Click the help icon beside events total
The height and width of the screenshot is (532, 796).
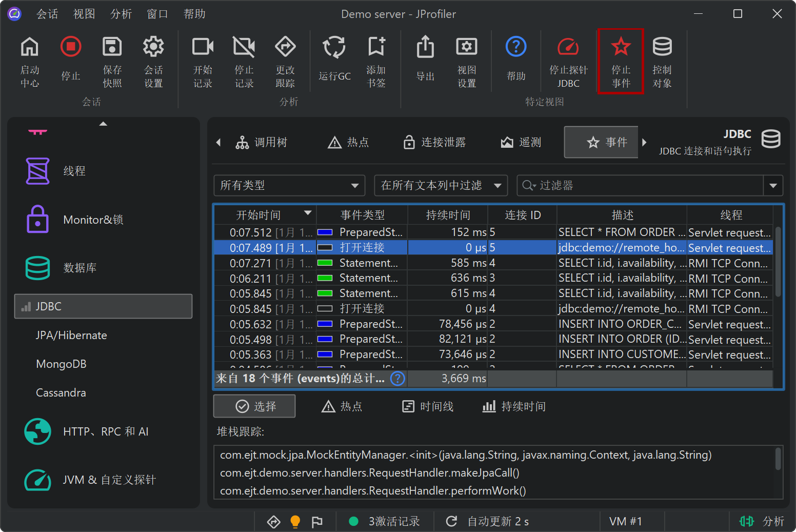pyautogui.click(x=397, y=379)
